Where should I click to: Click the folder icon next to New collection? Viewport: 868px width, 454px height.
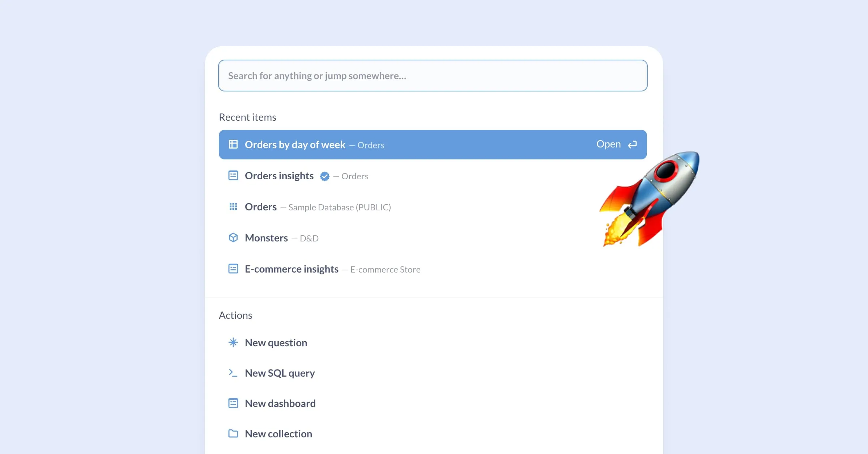(x=233, y=433)
